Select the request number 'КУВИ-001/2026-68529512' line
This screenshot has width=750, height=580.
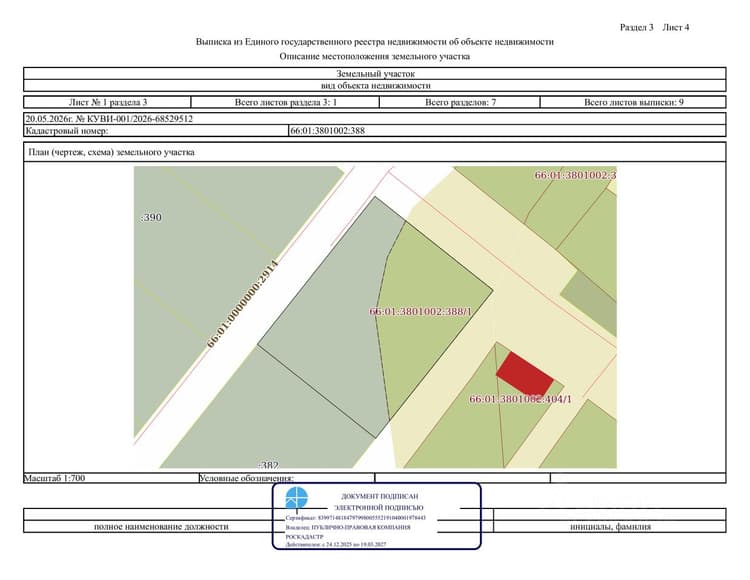pos(109,119)
